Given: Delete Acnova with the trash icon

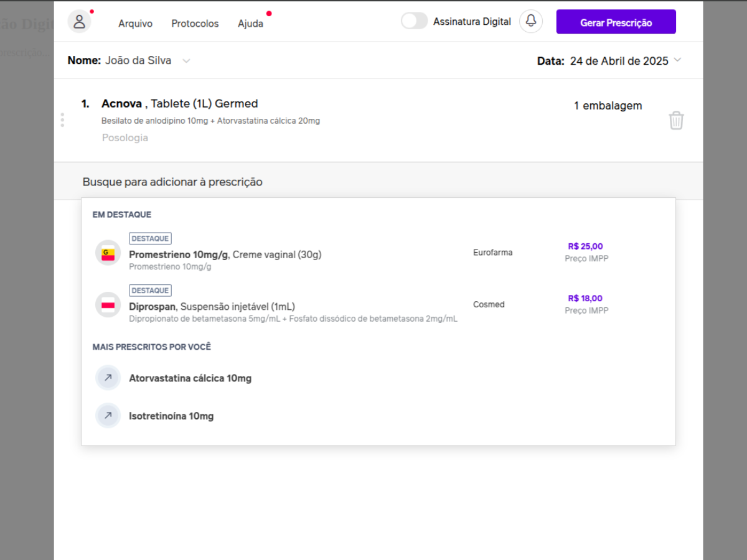Looking at the screenshot, I should pyautogui.click(x=676, y=120).
